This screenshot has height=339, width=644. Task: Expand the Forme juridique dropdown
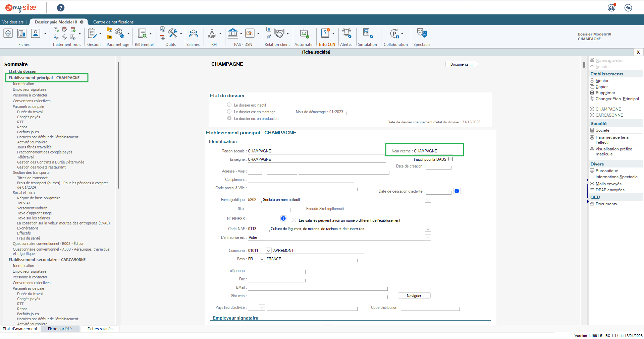pyautogui.click(x=428, y=200)
